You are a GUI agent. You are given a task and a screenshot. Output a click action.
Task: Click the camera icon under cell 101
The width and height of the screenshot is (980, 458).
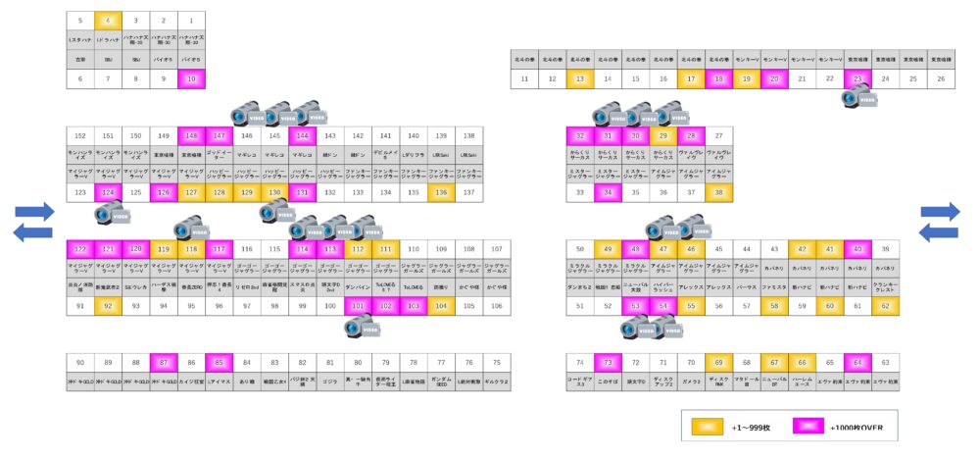click(364, 326)
